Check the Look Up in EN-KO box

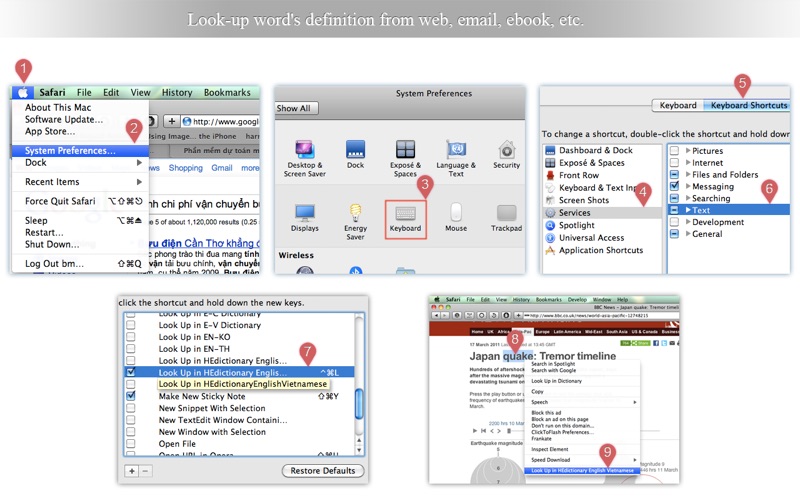[x=131, y=337]
